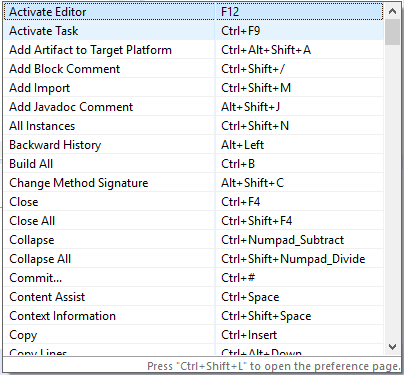Select the Close All entry
This screenshot has width=404, height=375.
coord(193,221)
